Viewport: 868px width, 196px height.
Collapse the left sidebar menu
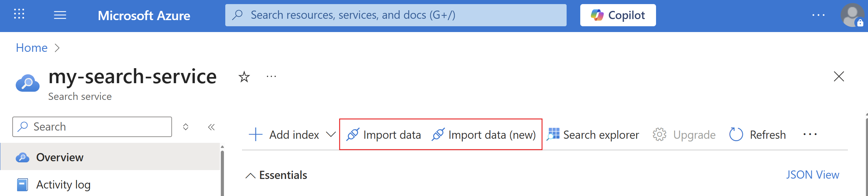(211, 127)
